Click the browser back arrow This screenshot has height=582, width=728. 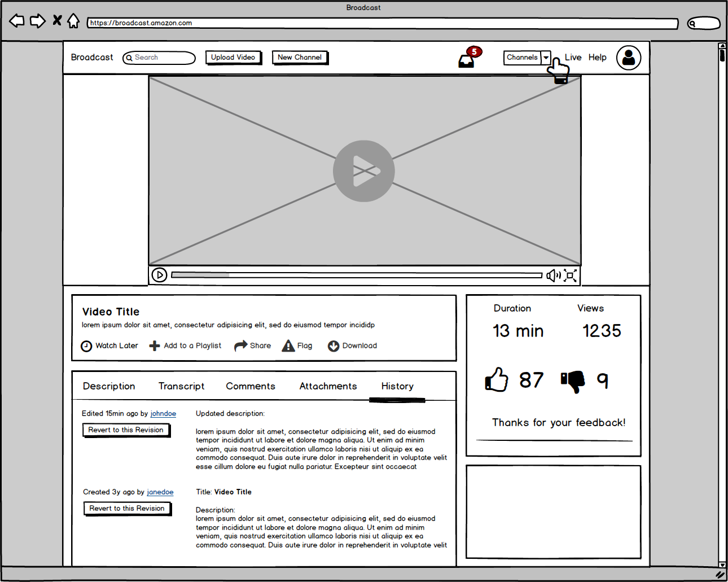17,21
